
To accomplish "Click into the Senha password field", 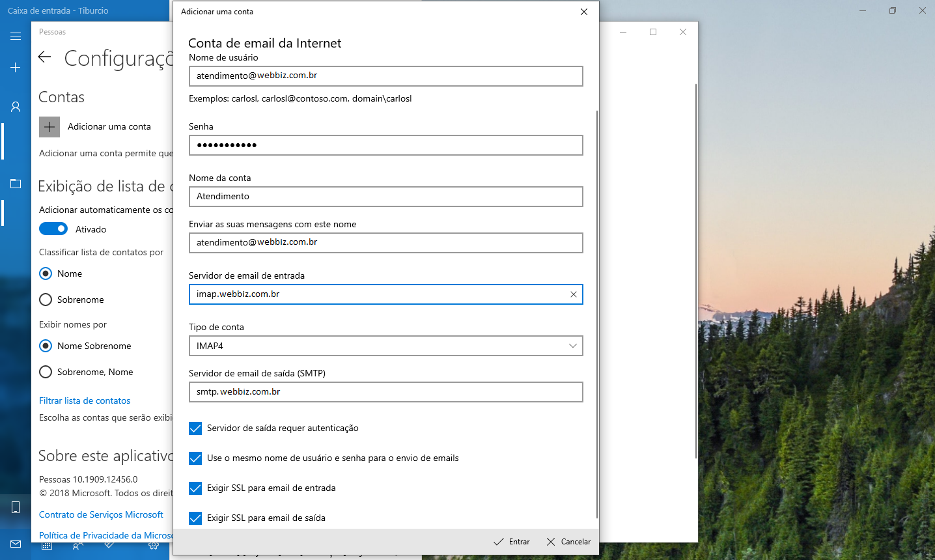I will point(385,145).
